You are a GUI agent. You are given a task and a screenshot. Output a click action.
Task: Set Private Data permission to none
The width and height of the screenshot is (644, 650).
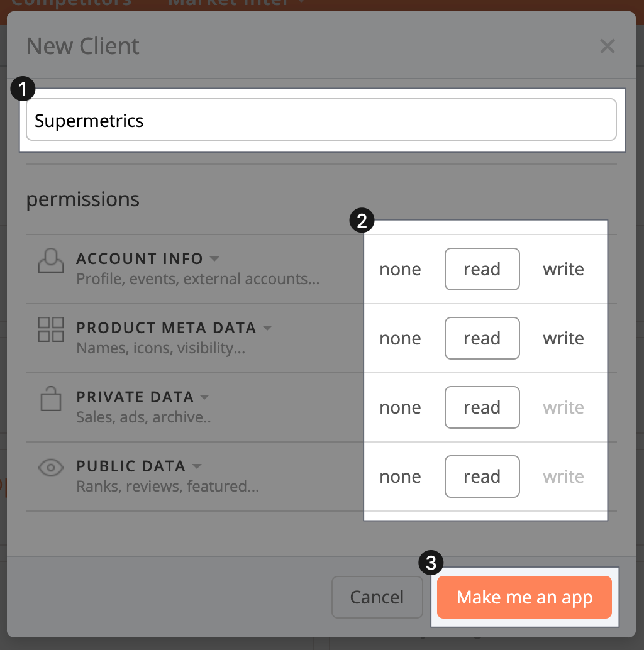point(400,408)
